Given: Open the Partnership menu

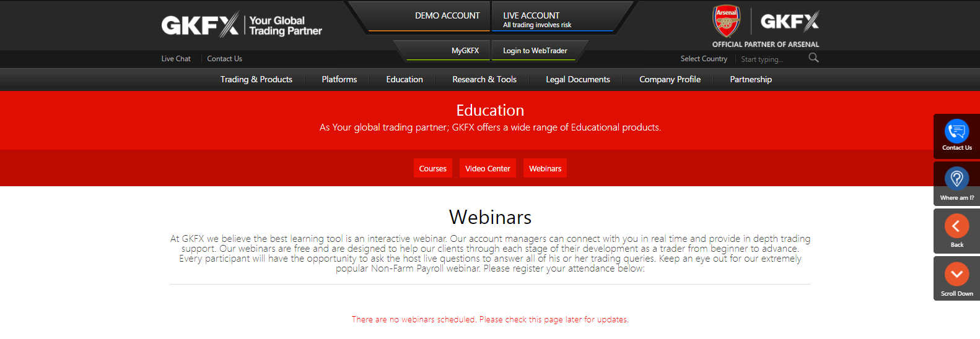Looking at the screenshot, I should pyautogui.click(x=751, y=79).
